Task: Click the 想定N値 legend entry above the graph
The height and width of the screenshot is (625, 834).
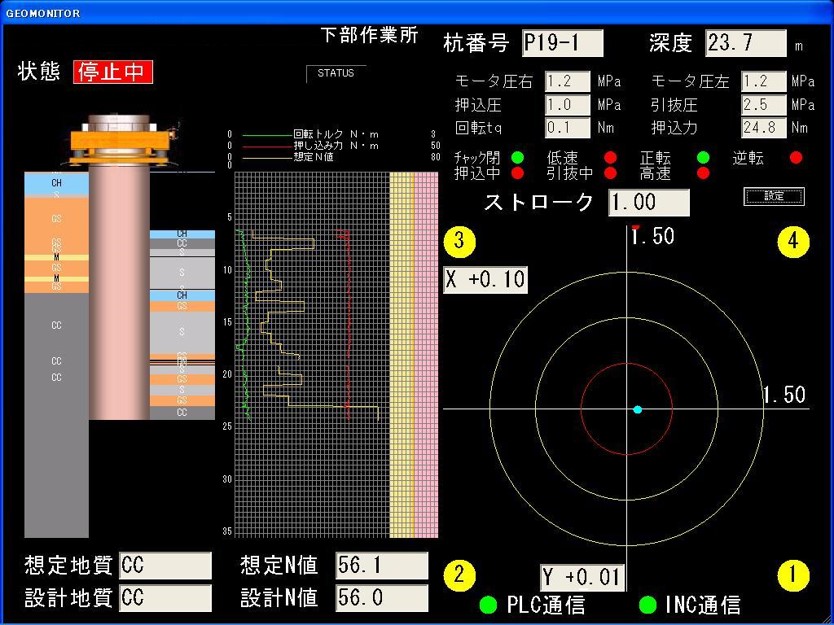Action: coord(288,157)
